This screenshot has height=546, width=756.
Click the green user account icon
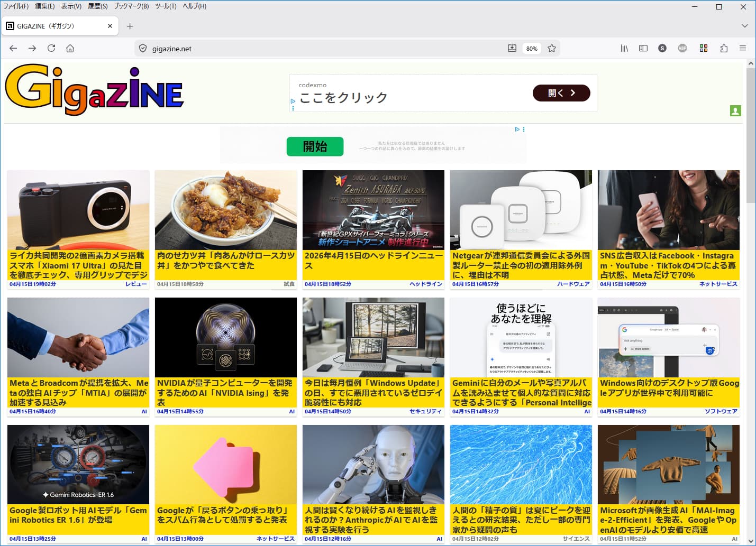click(x=735, y=111)
